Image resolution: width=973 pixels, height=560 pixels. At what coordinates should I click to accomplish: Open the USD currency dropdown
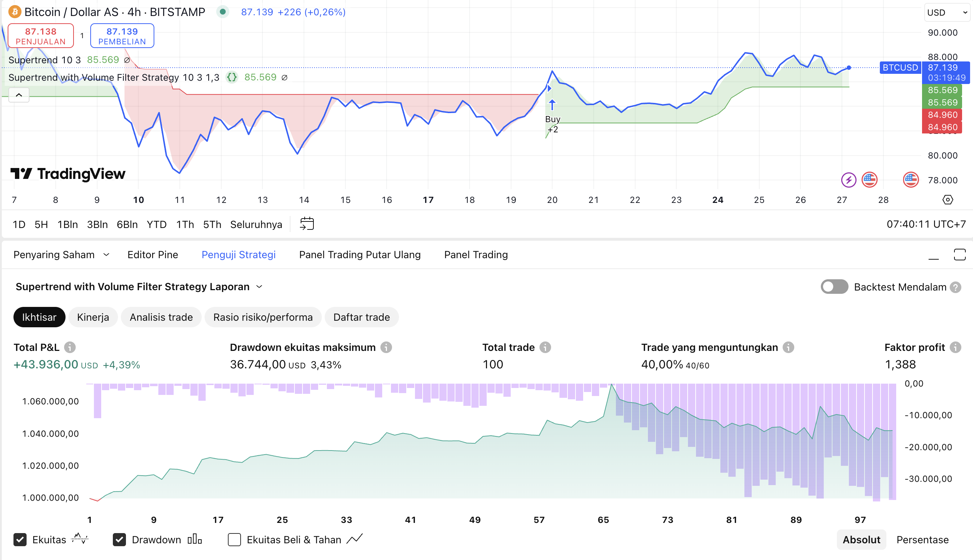(946, 13)
